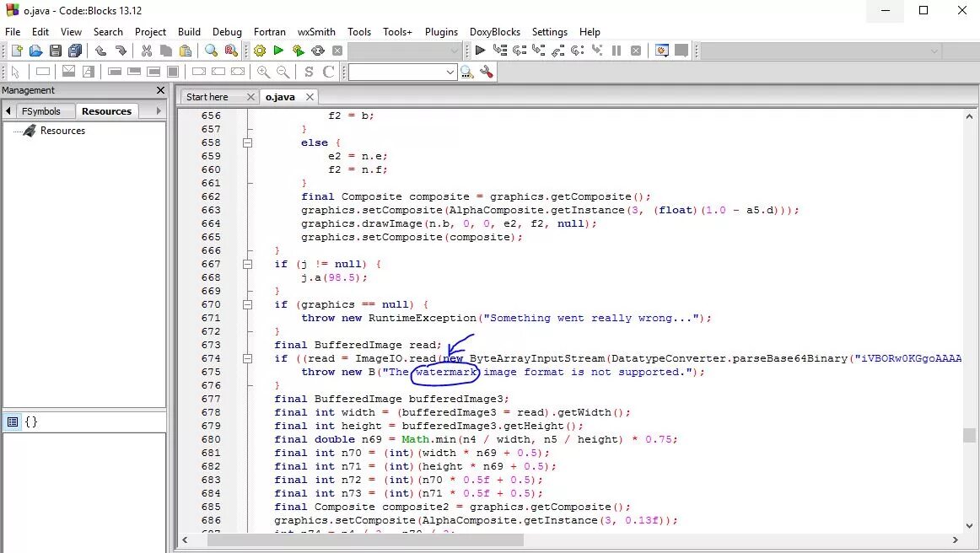The height and width of the screenshot is (553, 980).
Task: Click the editor scroll up arrow
Action: (969, 115)
